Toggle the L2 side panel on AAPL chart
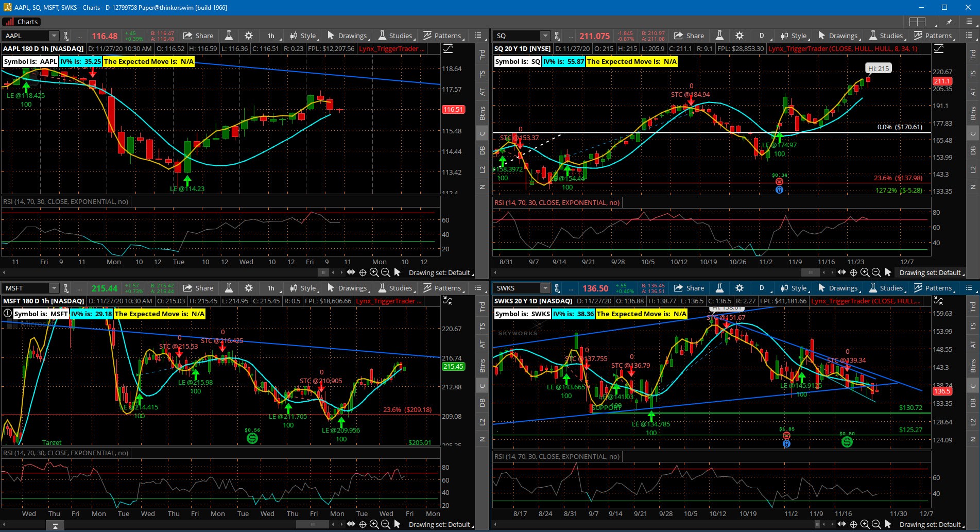This screenshot has height=532, width=980. (x=483, y=169)
